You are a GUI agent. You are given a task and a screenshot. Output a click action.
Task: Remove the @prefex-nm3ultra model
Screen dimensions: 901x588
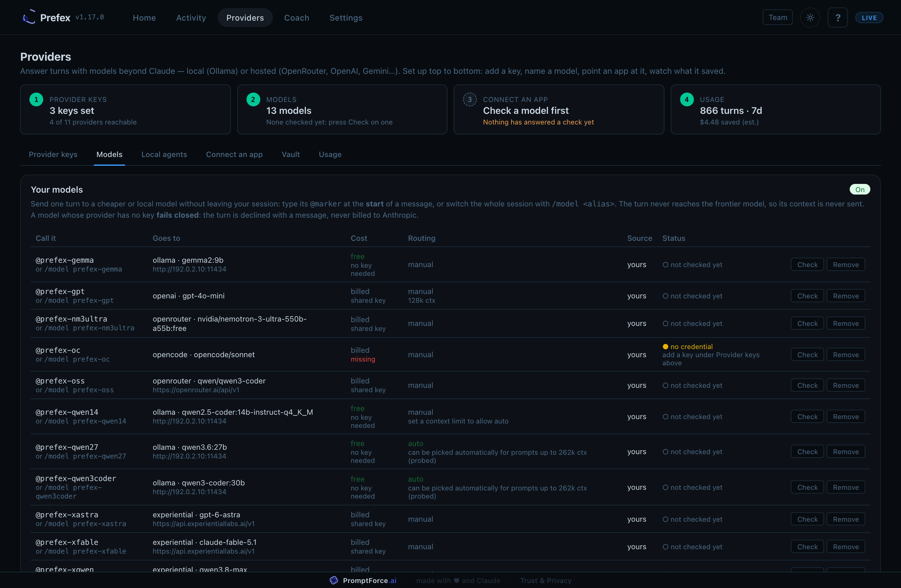[846, 323]
